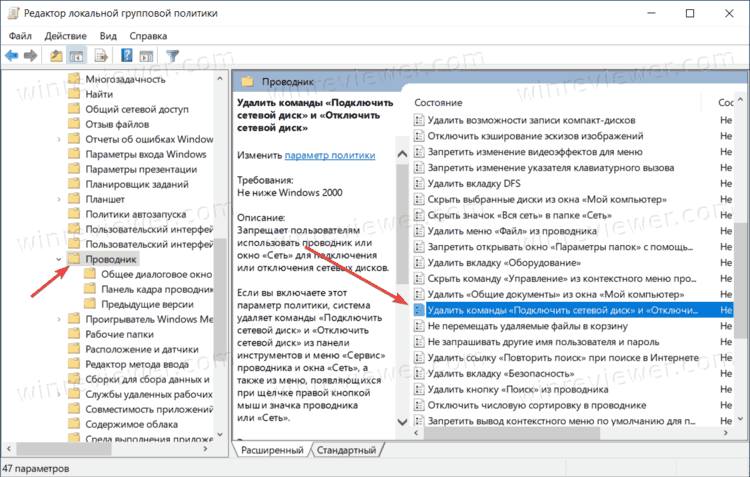The image size is (750, 477).
Task: Click policy list horizontal scrollbar thumb
Action: pos(512,433)
